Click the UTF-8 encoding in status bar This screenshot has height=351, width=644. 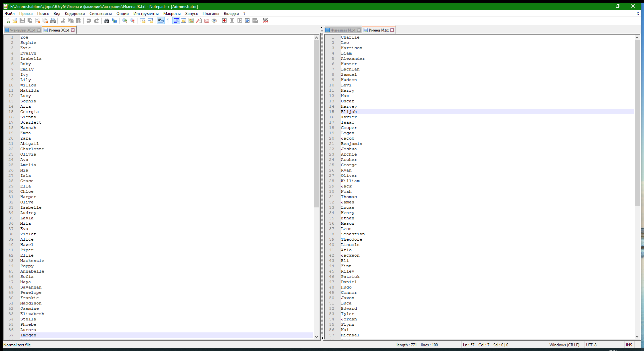[591, 345]
